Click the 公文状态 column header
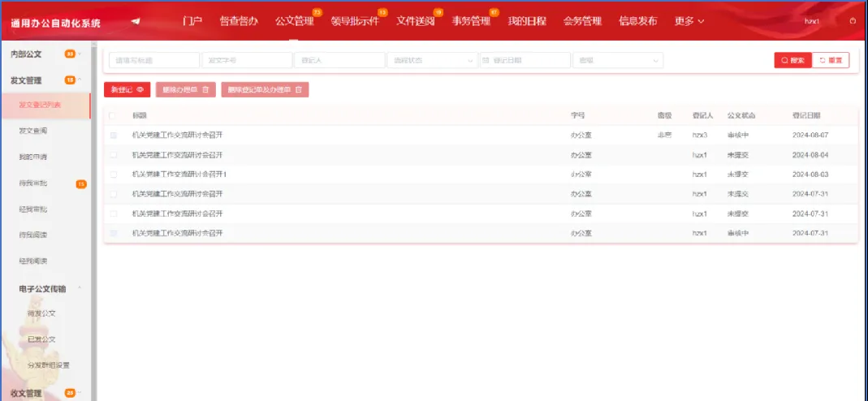Image resolution: width=868 pixels, height=401 pixels. (x=742, y=115)
